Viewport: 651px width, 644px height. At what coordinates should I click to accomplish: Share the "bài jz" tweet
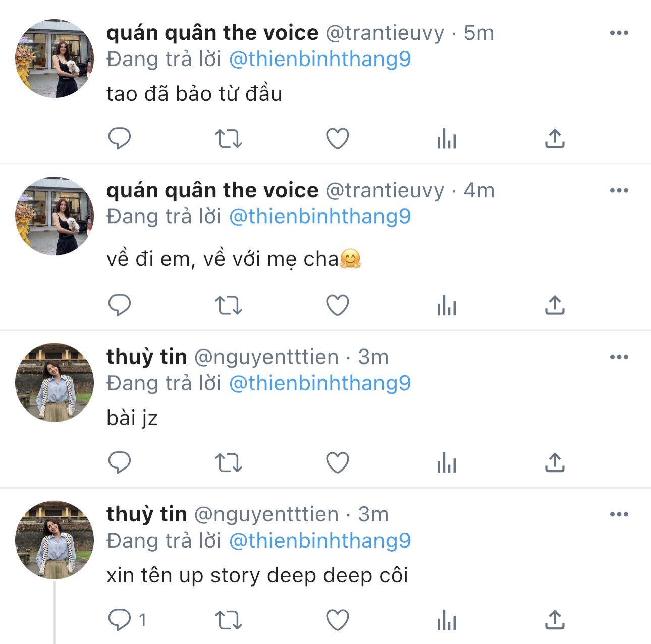tap(555, 462)
